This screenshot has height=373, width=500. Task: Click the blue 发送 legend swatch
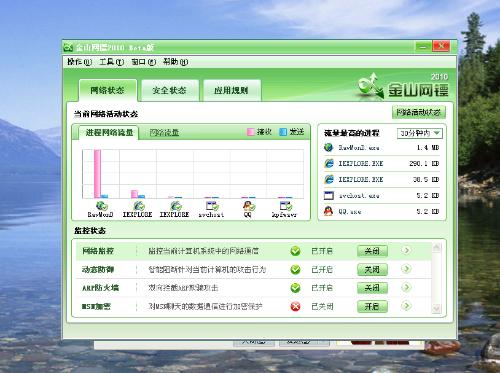point(283,132)
